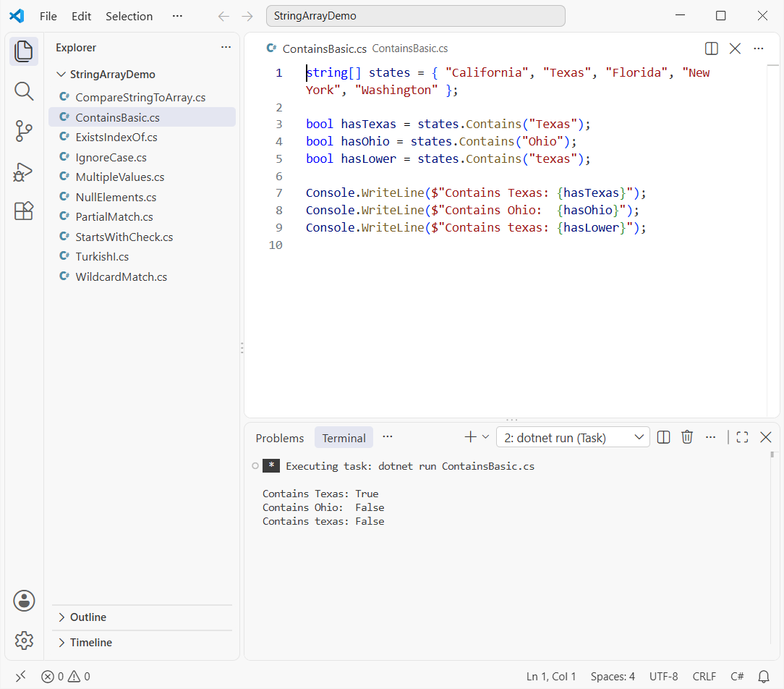Open the Manage gear icon
This screenshot has width=784, height=689.
(x=24, y=640)
